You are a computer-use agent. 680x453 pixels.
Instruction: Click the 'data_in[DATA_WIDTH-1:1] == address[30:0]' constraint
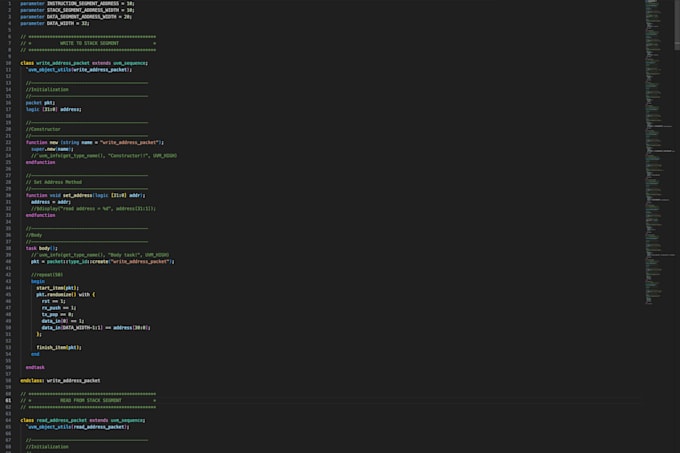96,328
